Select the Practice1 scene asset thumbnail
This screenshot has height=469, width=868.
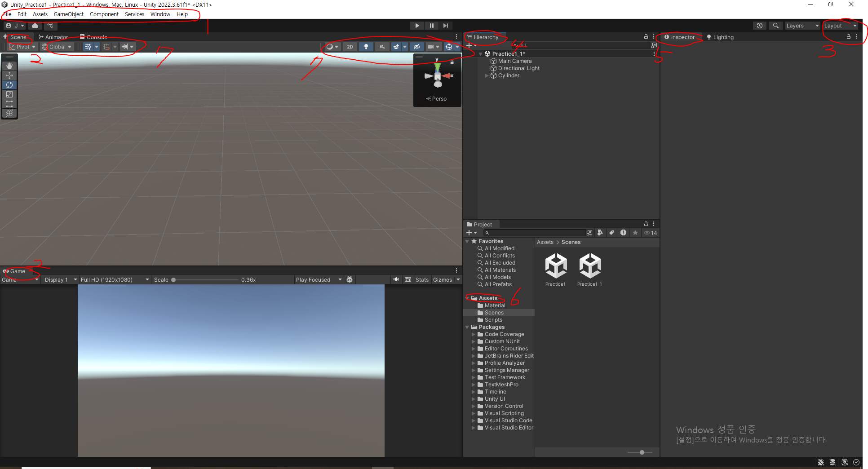[556, 270]
